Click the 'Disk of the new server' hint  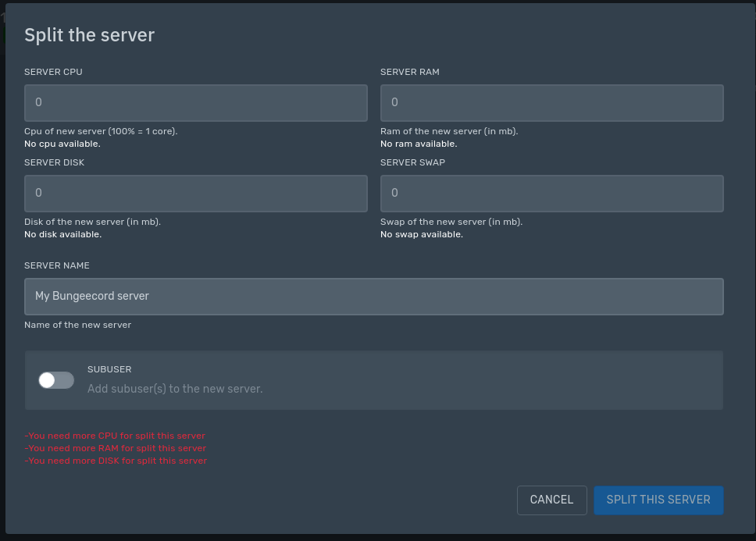pos(93,222)
